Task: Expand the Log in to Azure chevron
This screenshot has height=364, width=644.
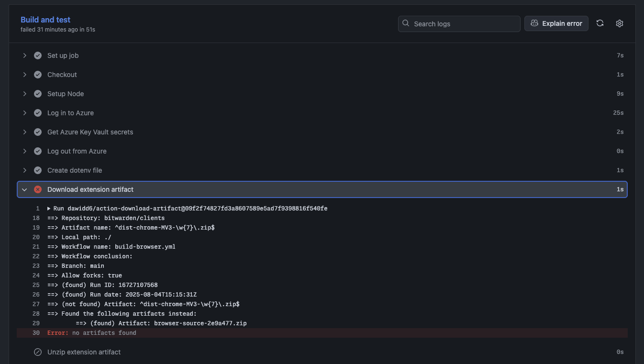Action: point(25,113)
